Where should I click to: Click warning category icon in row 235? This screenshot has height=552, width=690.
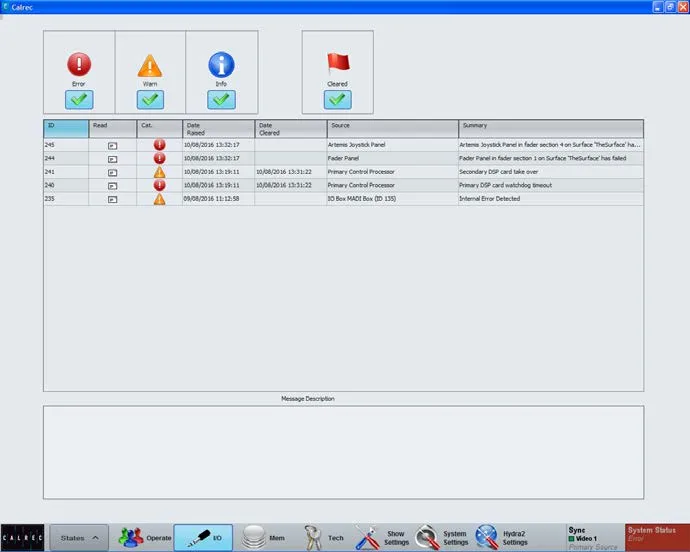pyautogui.click(x=160, y=199)
